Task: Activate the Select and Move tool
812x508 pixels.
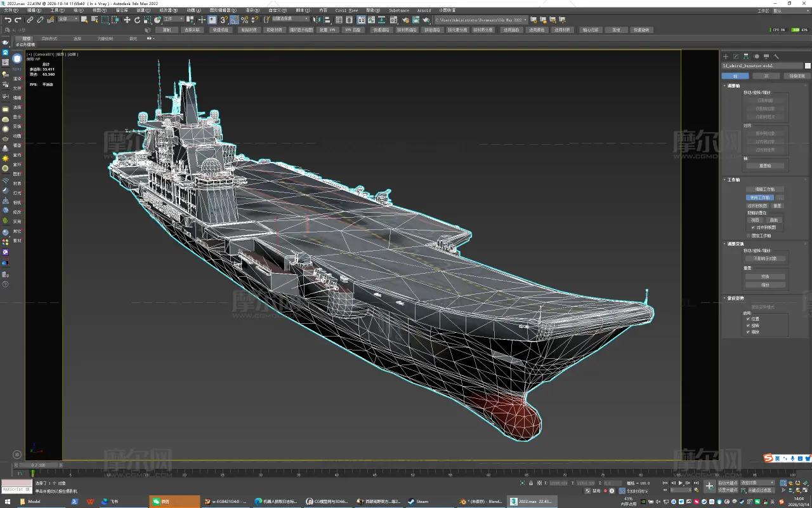Action: (x=127, y=20)
